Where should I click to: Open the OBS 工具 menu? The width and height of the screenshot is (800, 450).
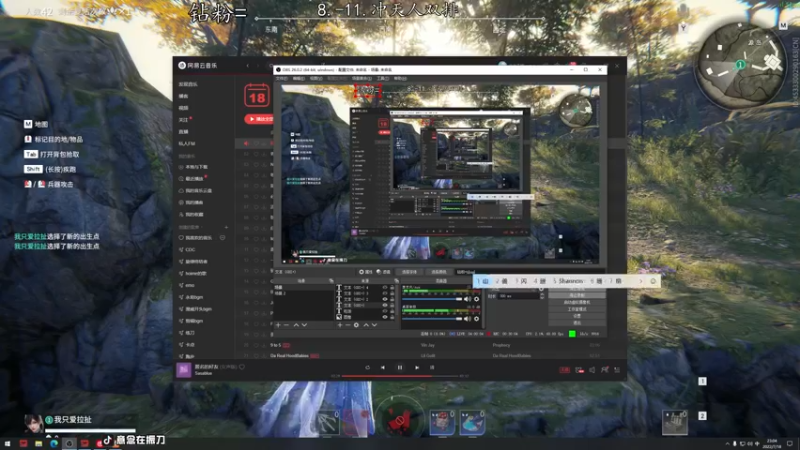(x=383, y=79)
